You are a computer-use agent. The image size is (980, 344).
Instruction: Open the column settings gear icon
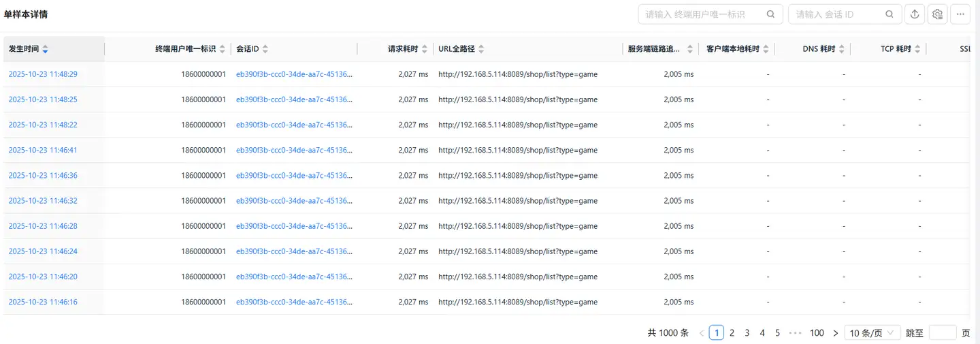938,14
